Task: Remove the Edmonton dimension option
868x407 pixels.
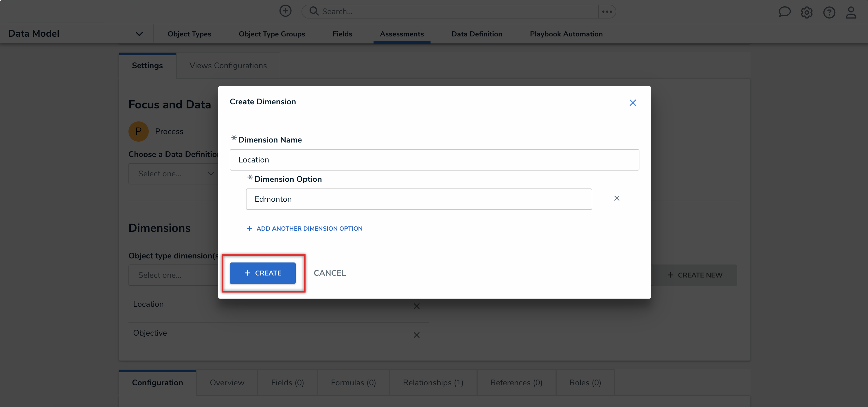Action: (x=616, y=198)
